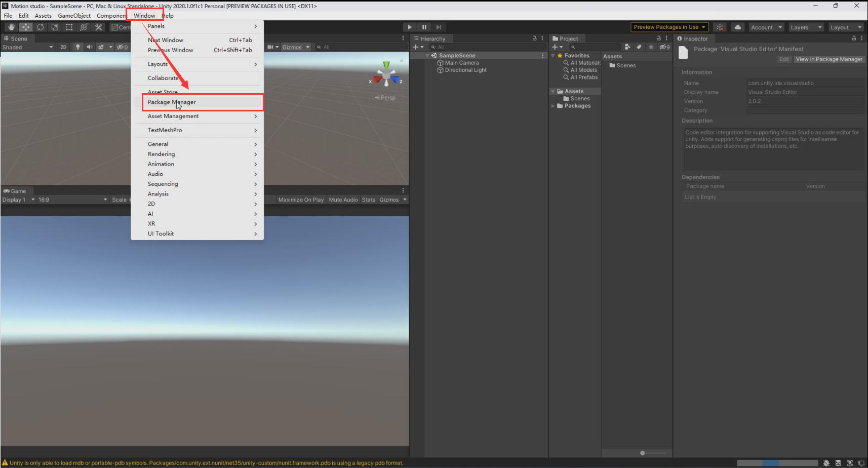Open the custom editor tools icon

(98, 27)
